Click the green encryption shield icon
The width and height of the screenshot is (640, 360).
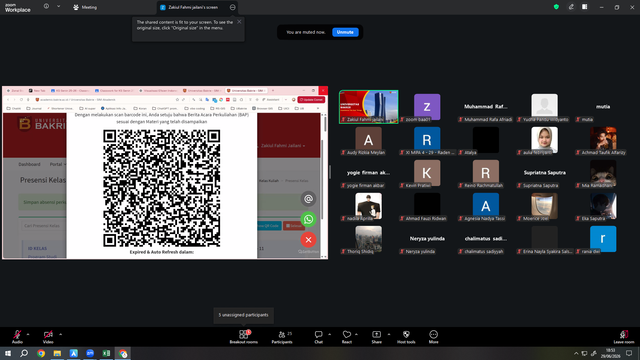click(x=556, y=7)
